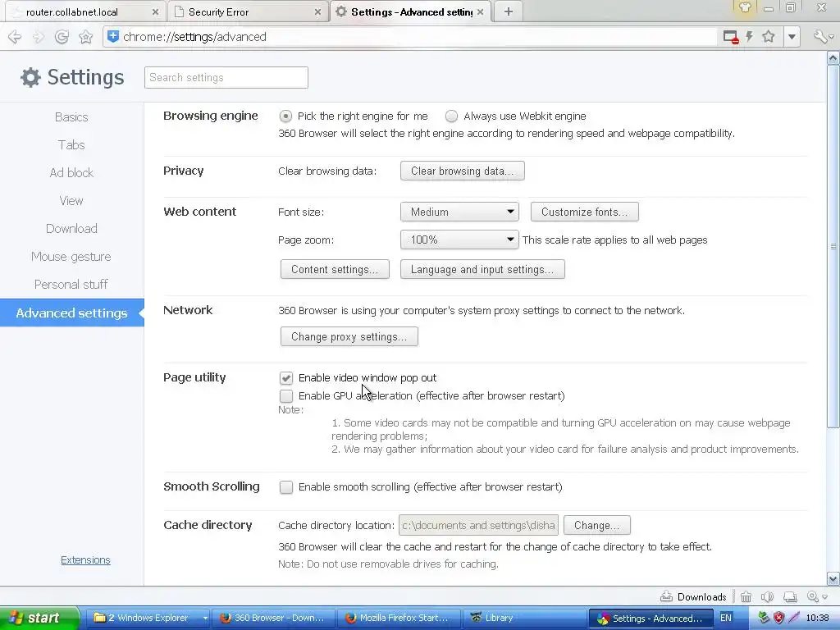Image resolution: width=840 pixels, height=630 pixels.
Task: Click the vertical scrollbar thumb
Action: (x=833, y=246)
